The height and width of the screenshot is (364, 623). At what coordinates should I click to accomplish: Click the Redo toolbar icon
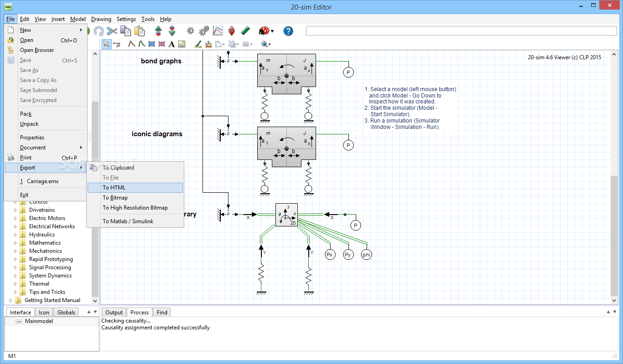point(99,31)
